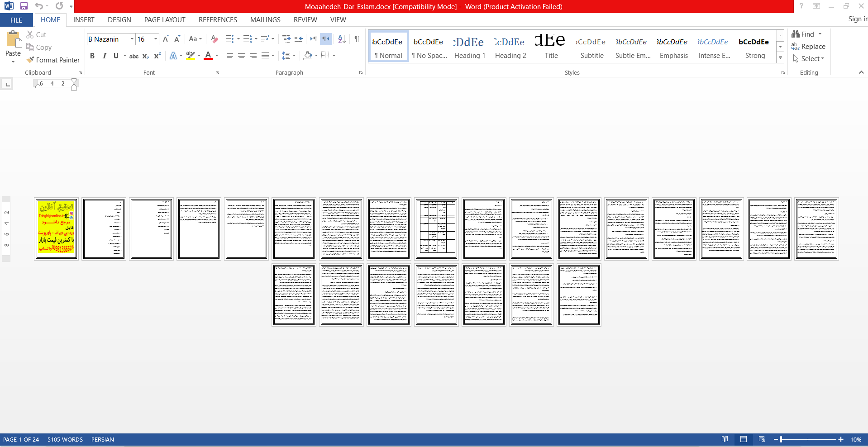The height and width of the screenshot is (447, 868).
Task: Apply the Title style
Action: pos(551,47)
